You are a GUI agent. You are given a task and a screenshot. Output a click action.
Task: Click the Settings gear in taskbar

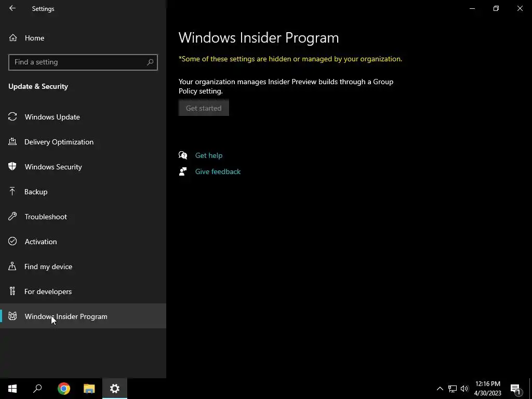(115, 389)
